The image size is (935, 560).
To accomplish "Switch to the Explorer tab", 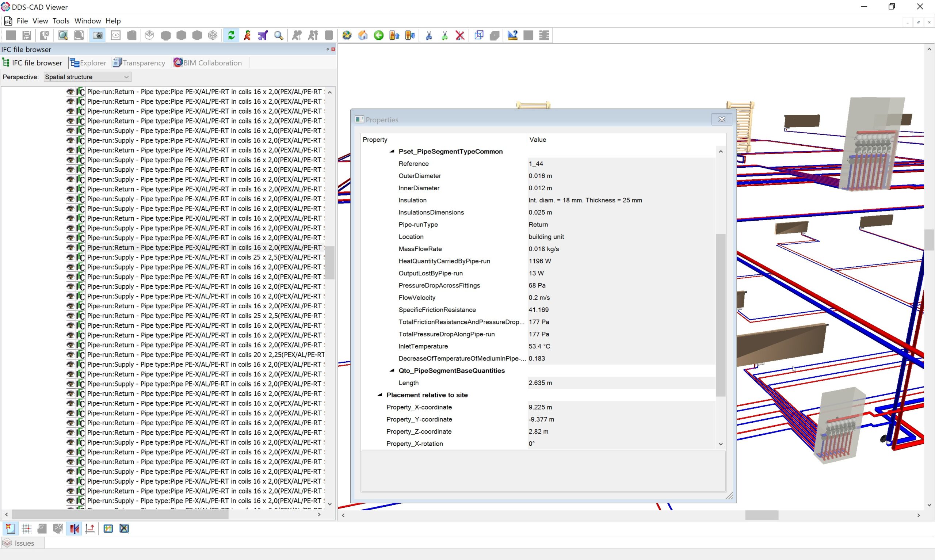I will point(88,62).
